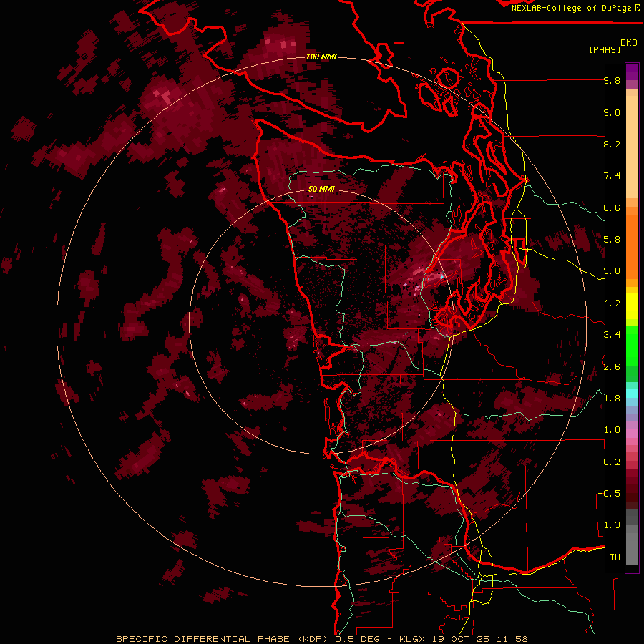Click the TH label on the scale

pos(615,557)
